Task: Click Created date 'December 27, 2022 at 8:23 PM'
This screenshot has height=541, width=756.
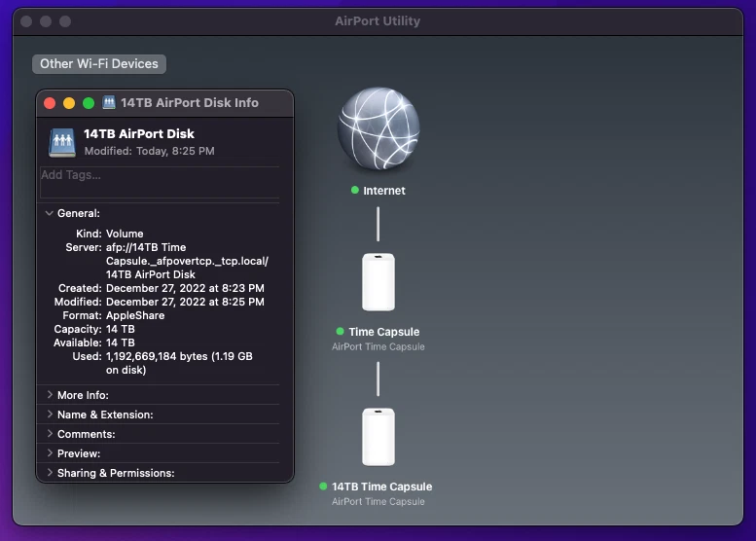Action: 185,288
